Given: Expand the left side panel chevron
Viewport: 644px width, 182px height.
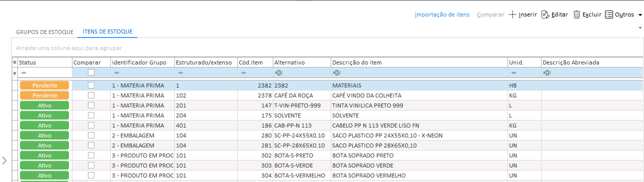Looking at the screenshot, I should coord(4,160).
